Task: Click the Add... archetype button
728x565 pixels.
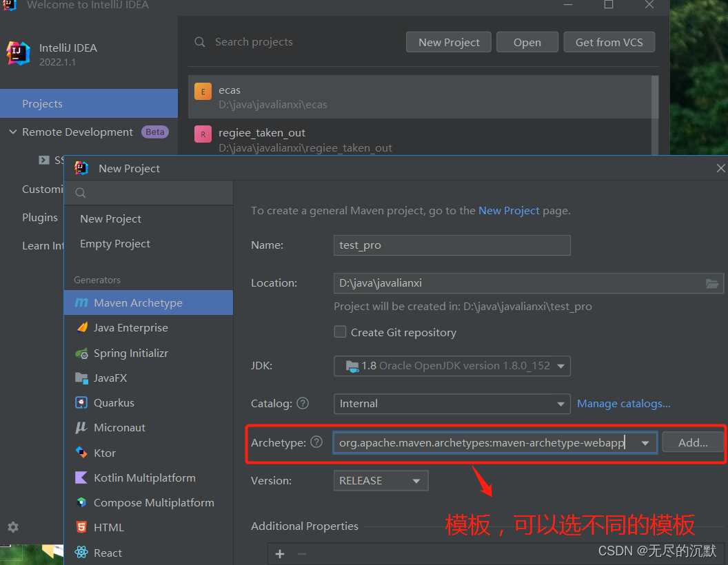Action: (x=693, y=442)
